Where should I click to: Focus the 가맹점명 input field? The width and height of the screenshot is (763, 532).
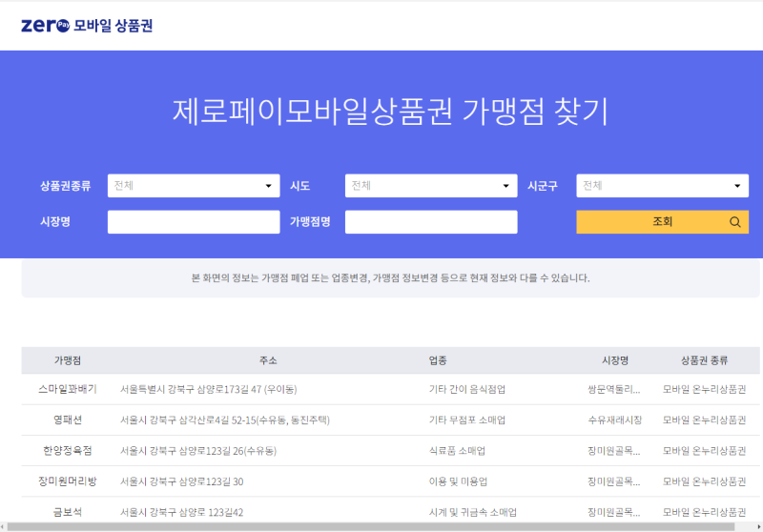tap(431, 222)
